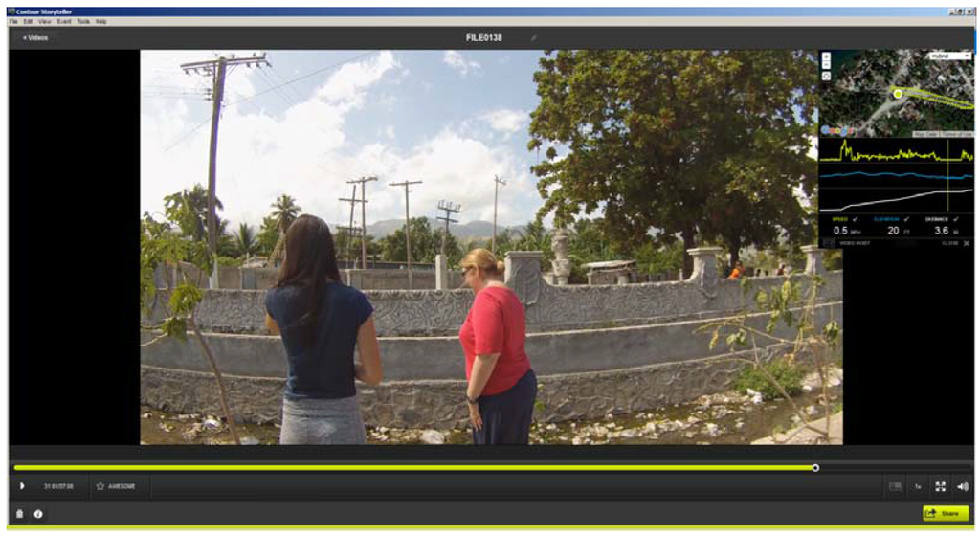The width and height of the screenshot is (980, 536).
Task: Open the View menu
Action: (44, 21)
